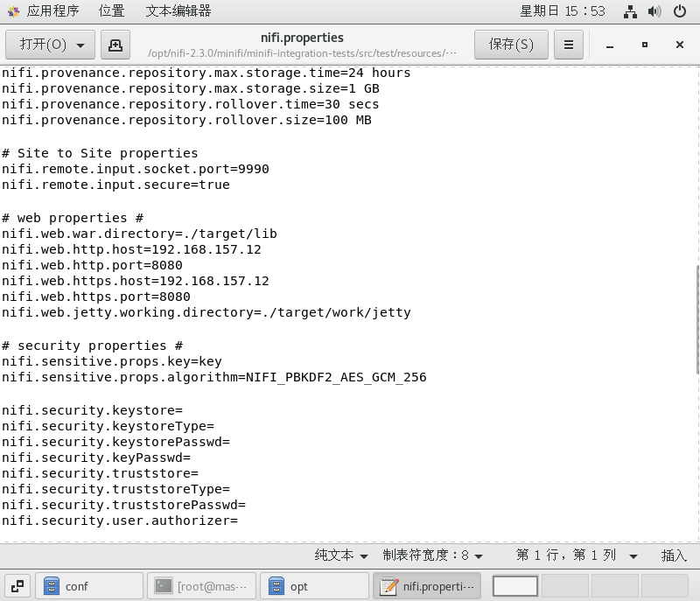Expand the 纯文本 syntax dropdown
This screenshot has height=601, width=700.
[341, 555]
